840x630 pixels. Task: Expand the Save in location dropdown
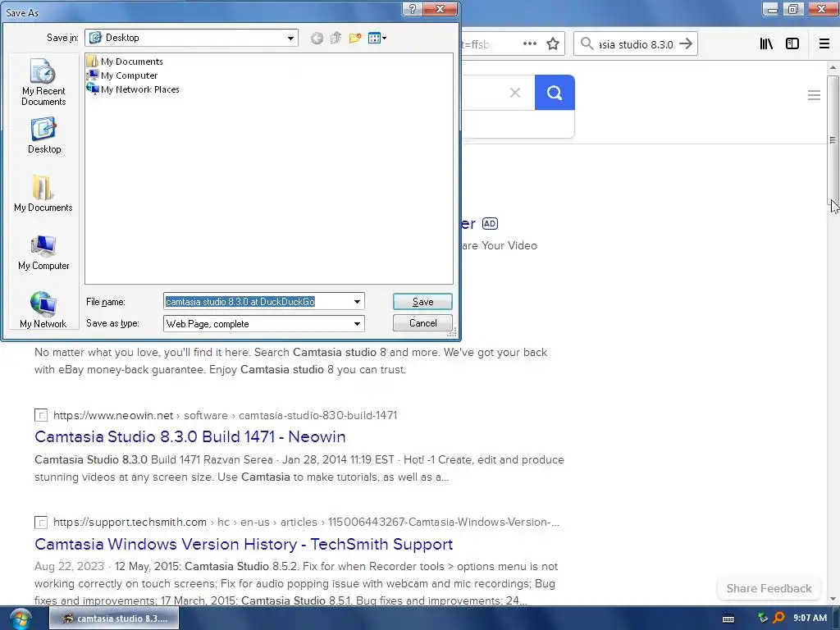(290, 38)
